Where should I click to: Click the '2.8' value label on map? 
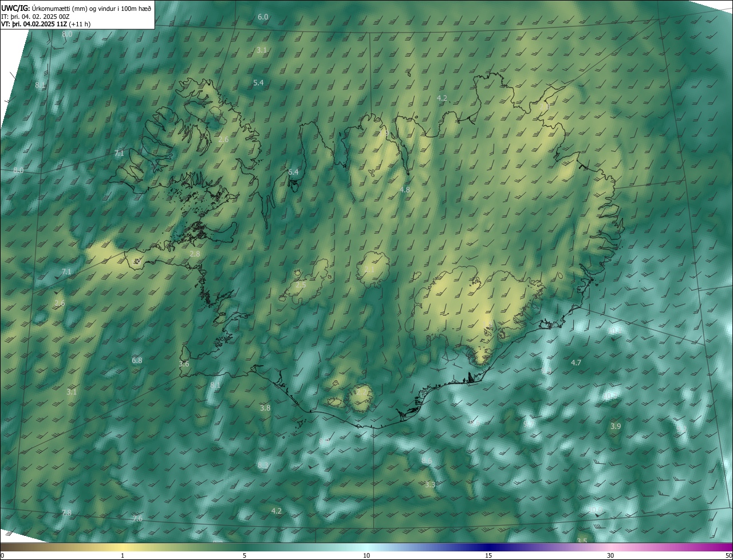click(195, 254)
